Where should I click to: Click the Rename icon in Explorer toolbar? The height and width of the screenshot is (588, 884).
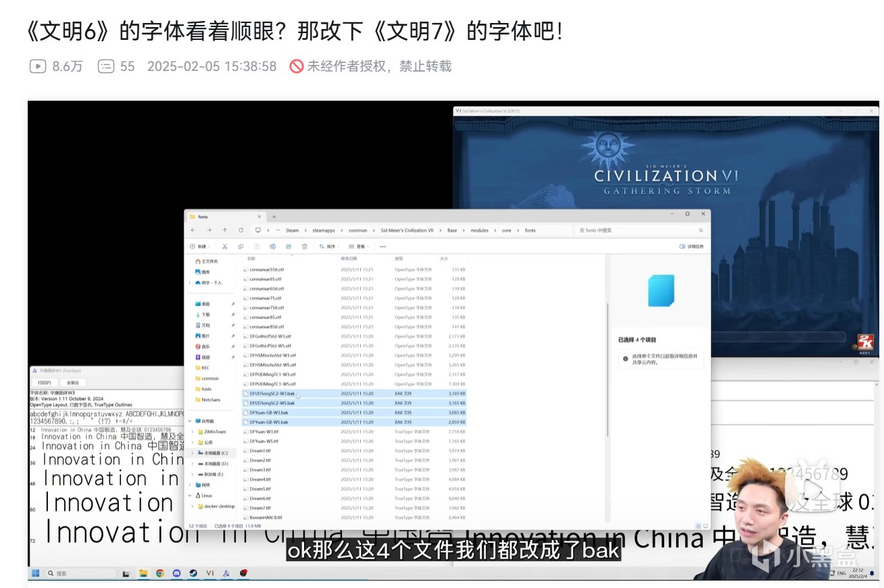(272, 247)
